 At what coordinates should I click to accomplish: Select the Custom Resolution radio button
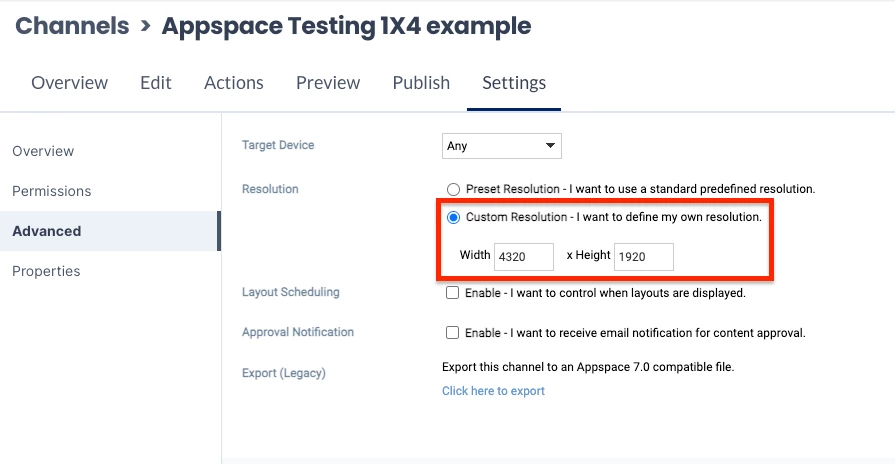click(x=453, y=217)
